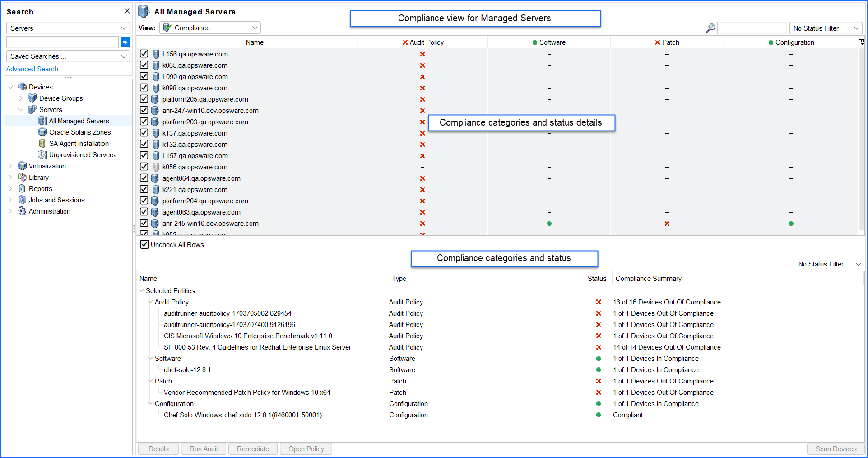Open the Virtualization section icon
868x458 pixels.
pyautogui.click(x=22, y=166)
